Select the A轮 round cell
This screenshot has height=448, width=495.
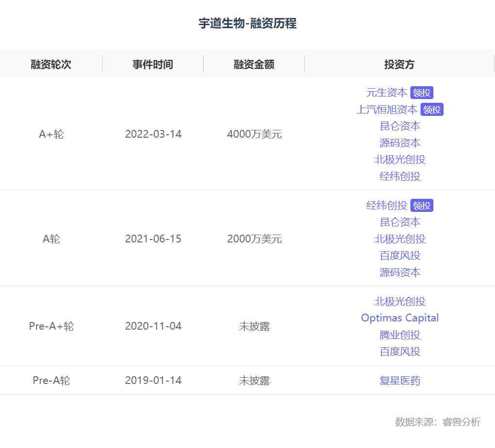pos(51,239)
